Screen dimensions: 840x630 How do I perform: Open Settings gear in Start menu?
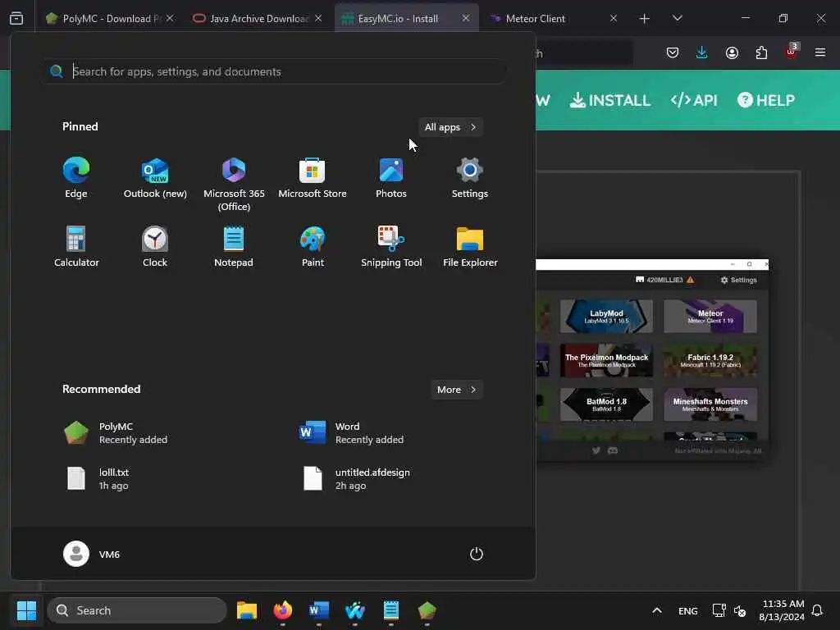[470, 178]
